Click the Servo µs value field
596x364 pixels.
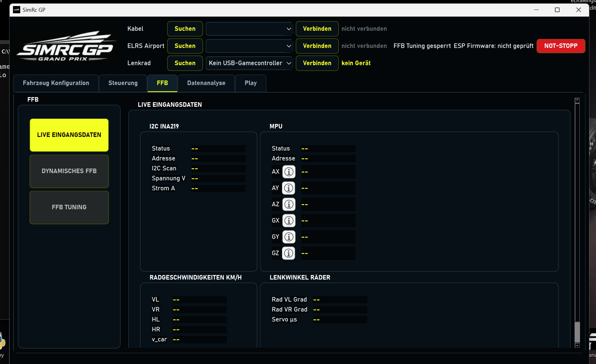[x=340, y=319]
